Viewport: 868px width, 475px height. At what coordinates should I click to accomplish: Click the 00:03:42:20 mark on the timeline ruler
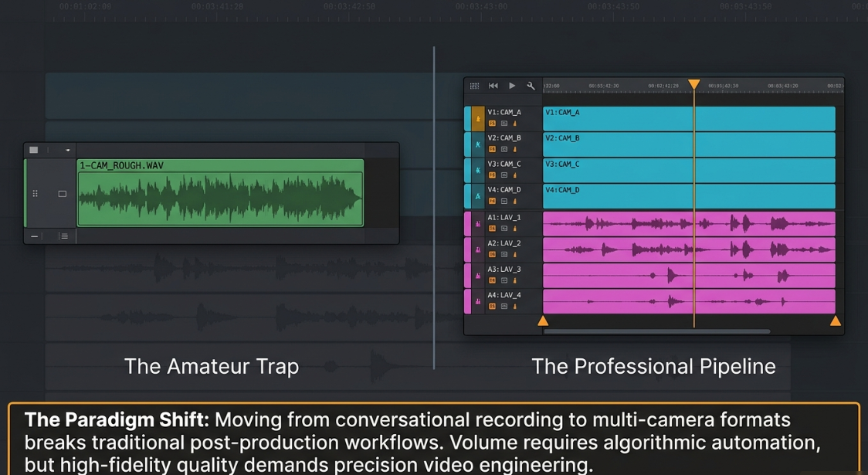tap(604, 86)
